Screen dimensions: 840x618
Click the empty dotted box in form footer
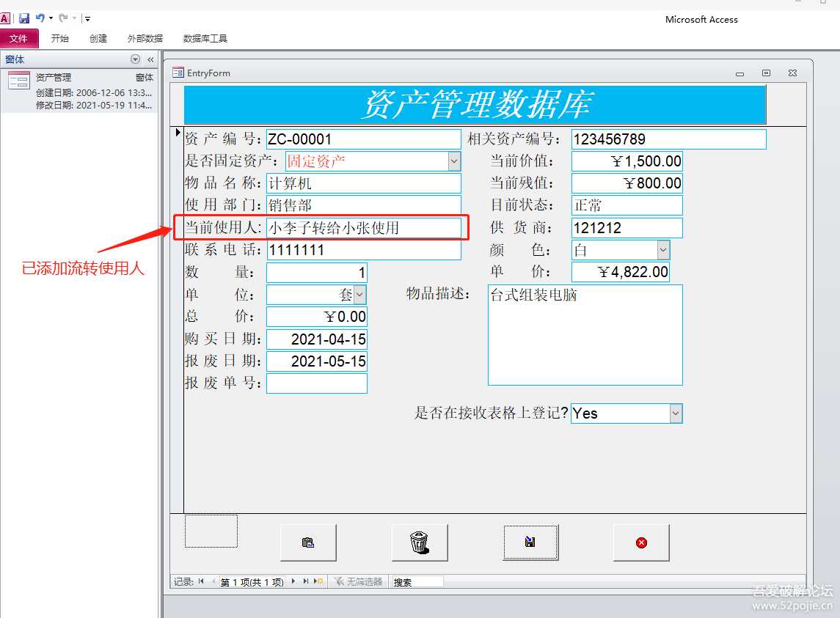tap(211, 531)
